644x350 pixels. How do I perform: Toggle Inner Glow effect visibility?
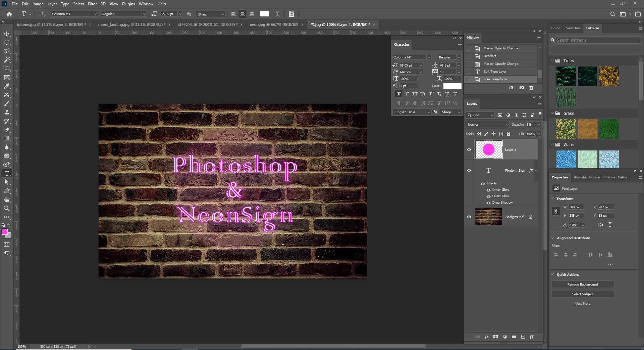coord(488,190)
